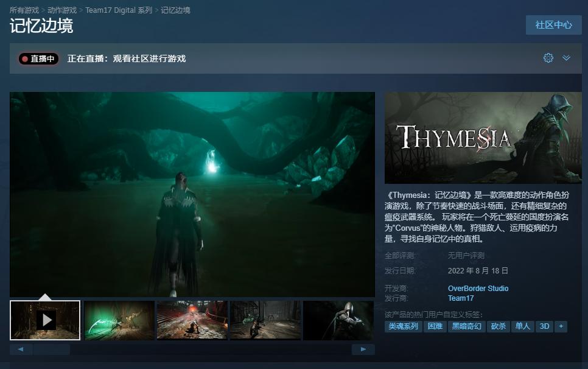Open publisher Team17 link
This screenshot has width=588, height=369.
point(460,298)
